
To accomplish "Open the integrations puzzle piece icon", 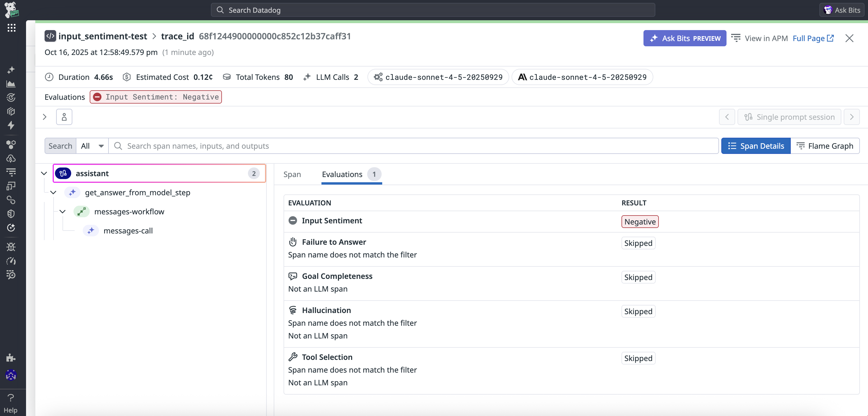I will pos(11,357).
